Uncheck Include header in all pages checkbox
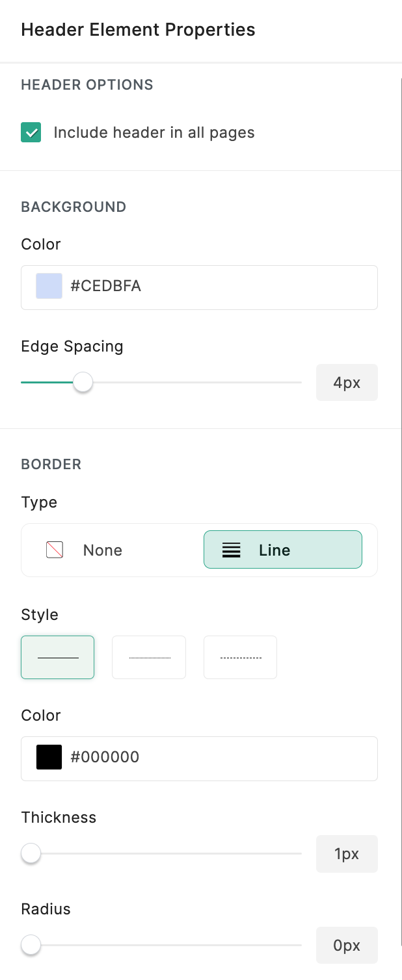 pos(31,133)
